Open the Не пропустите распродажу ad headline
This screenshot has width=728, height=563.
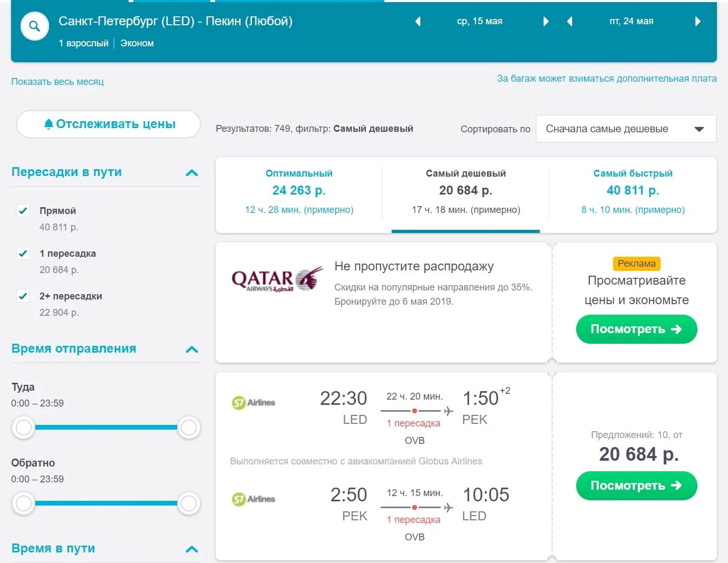[414, 266]
